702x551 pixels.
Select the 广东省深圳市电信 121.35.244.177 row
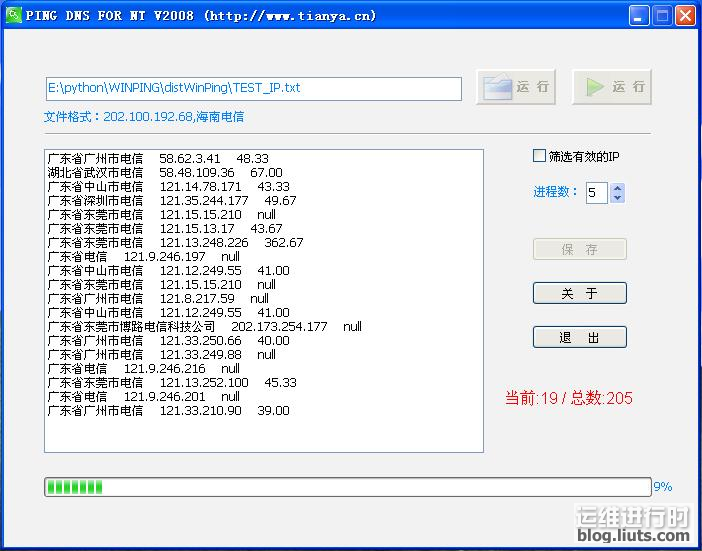point(172,201)
